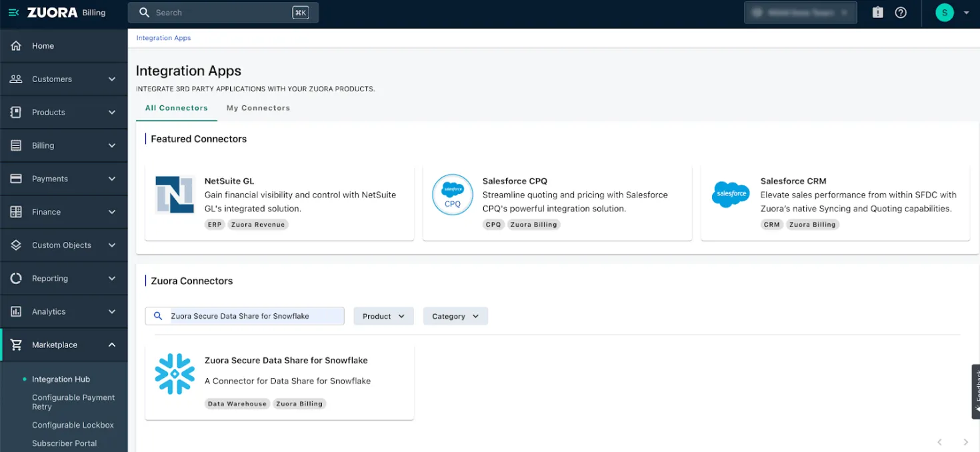The width and height of the screenshot is (980, 452).
Task: Go to the next page with the right arrow
Action: tap(965, 442)
